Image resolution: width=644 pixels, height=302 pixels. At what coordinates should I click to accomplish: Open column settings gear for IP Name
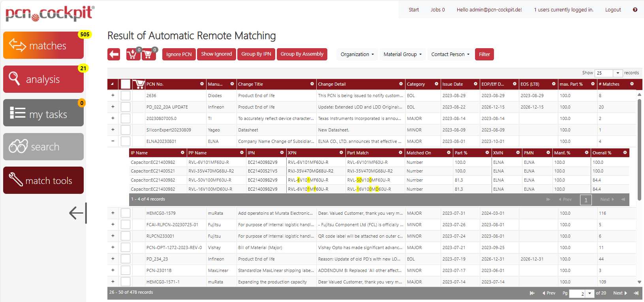(x=182, y=152)
